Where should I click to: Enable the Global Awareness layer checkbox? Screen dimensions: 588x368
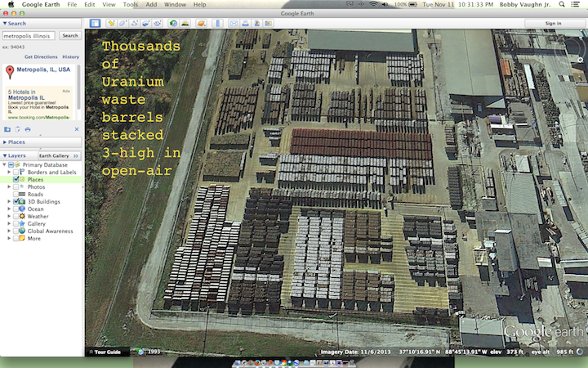coord(16,231)
